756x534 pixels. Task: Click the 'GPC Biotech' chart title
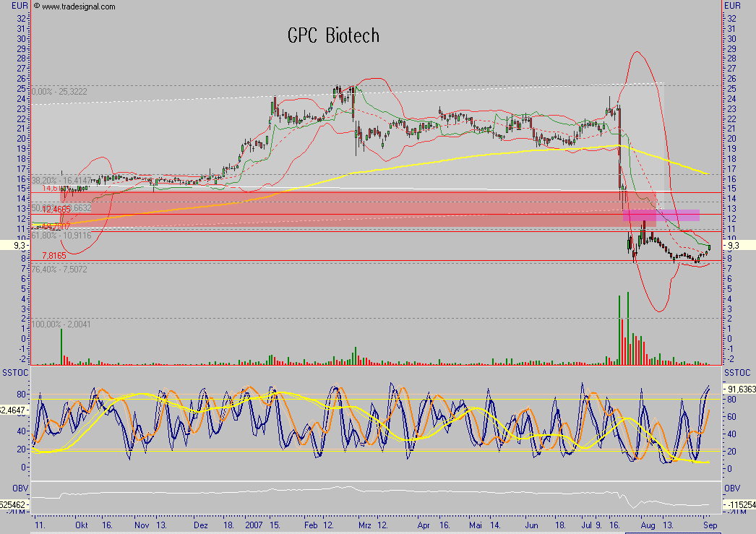point(333,35)
